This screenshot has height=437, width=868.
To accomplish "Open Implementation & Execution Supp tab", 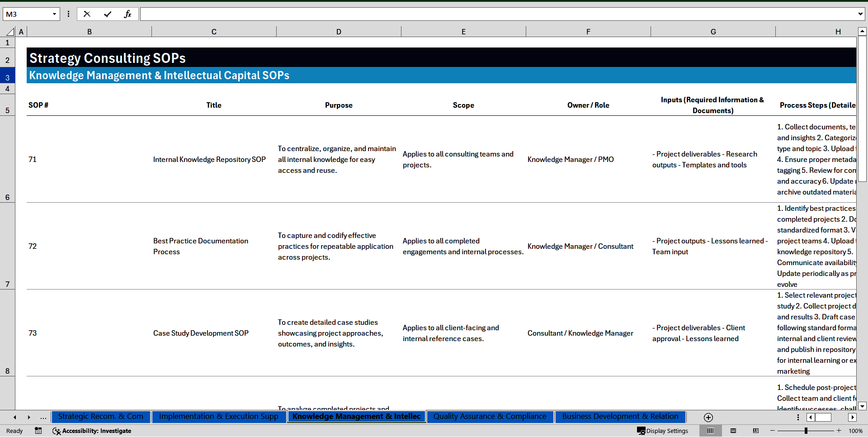I will (219, 417).
